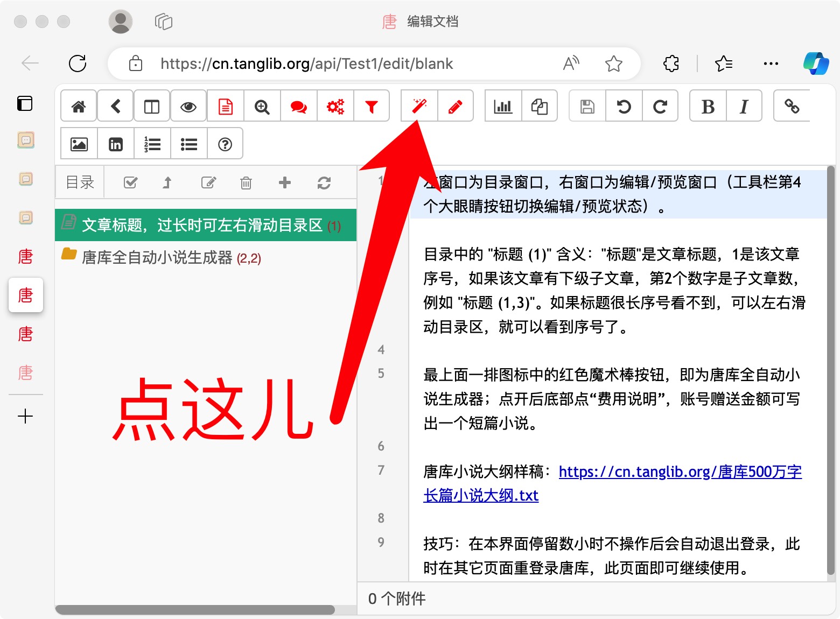Screen dimensions: 840x619
Task: Click the horizontal scrollbar of directory pane
Action: tap(195, 609)
